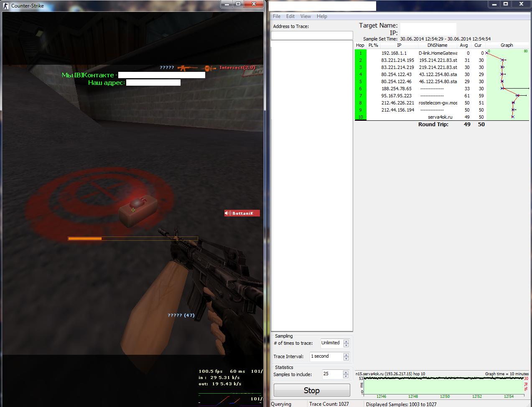Screen dimensions: 532x407
Task: Click the net graph in Counter-Strike
Action: point(230,399)
